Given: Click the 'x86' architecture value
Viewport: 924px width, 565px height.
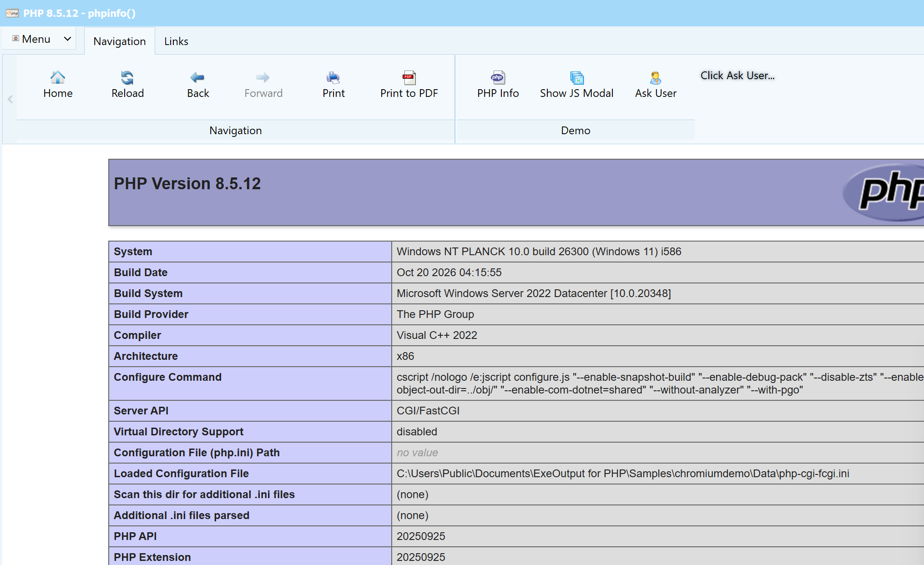Looking at the screenshot, I should (405, 356).
